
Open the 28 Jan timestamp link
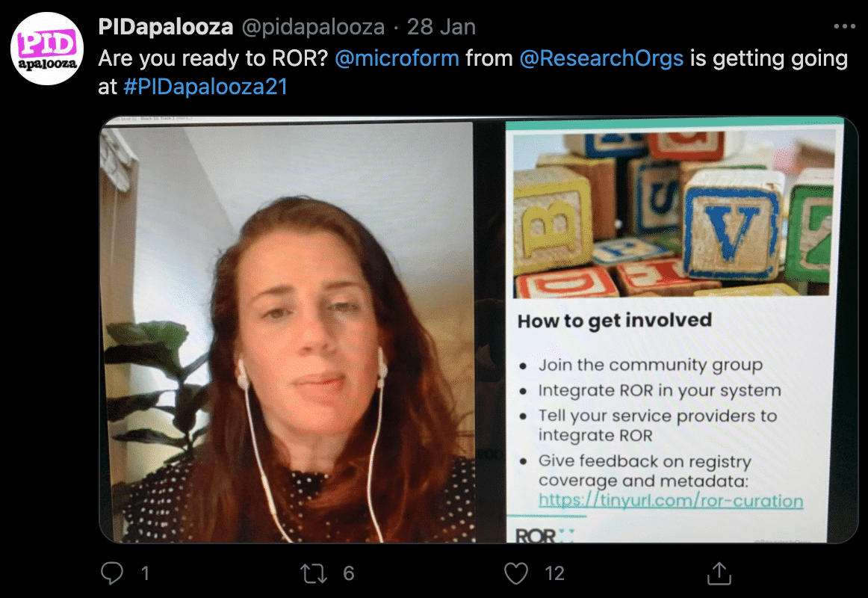pyautogui.click(x=441, y=27)
